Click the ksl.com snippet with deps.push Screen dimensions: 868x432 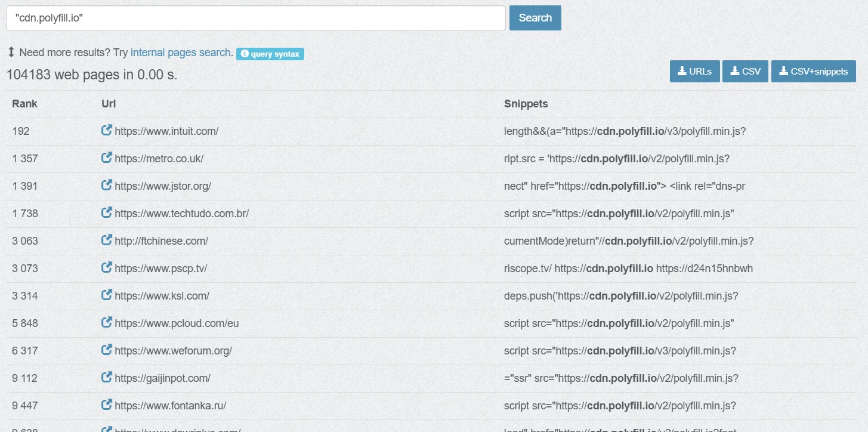(x=621, y=296)
